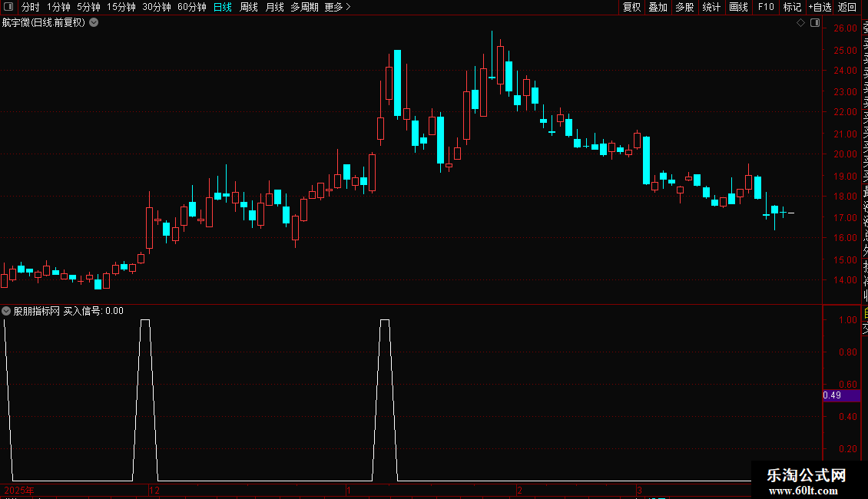
Task: Select the 30分钟 period tab
Action: pyautogui.click(x=157, y=7)
